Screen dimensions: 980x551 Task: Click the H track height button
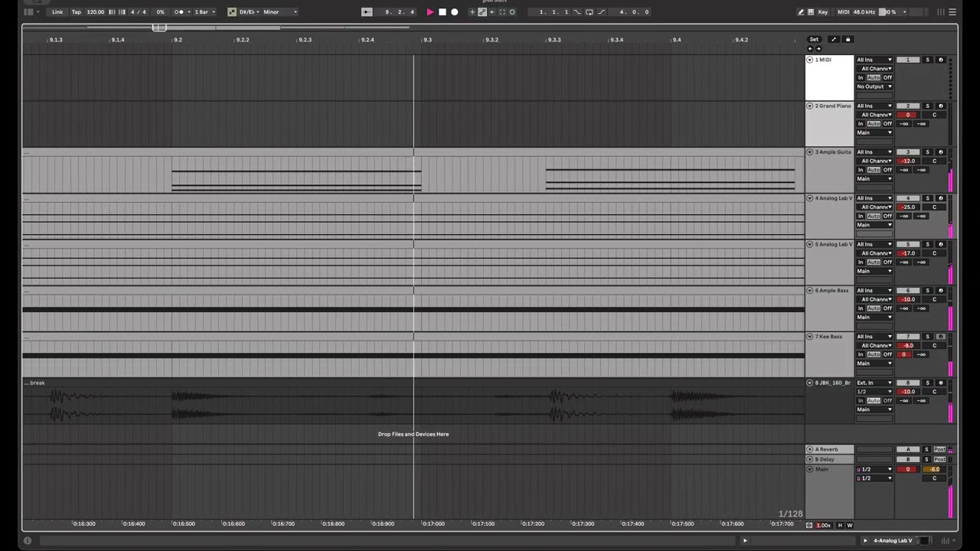pyautogui.click(x=840, y=526)
